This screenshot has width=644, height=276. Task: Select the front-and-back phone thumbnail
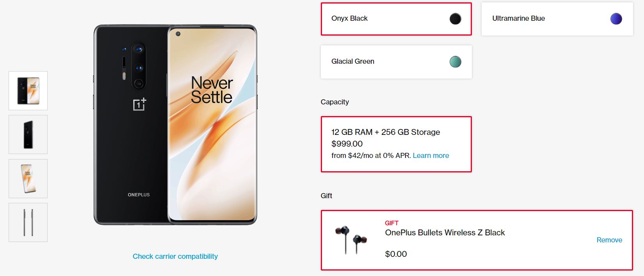point(28,91)
